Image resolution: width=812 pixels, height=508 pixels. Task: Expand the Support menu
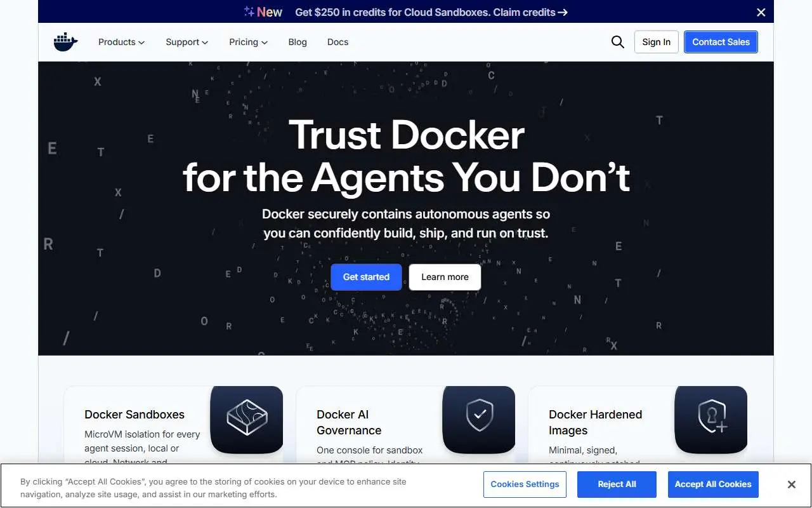click(187, 42)
